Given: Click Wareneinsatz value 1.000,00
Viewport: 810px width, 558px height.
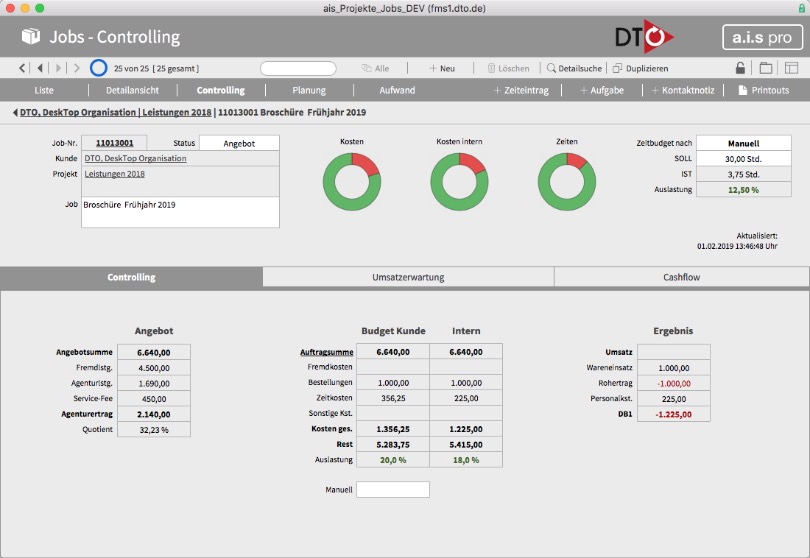Looking at the screenshot, I should click(674, 368).
